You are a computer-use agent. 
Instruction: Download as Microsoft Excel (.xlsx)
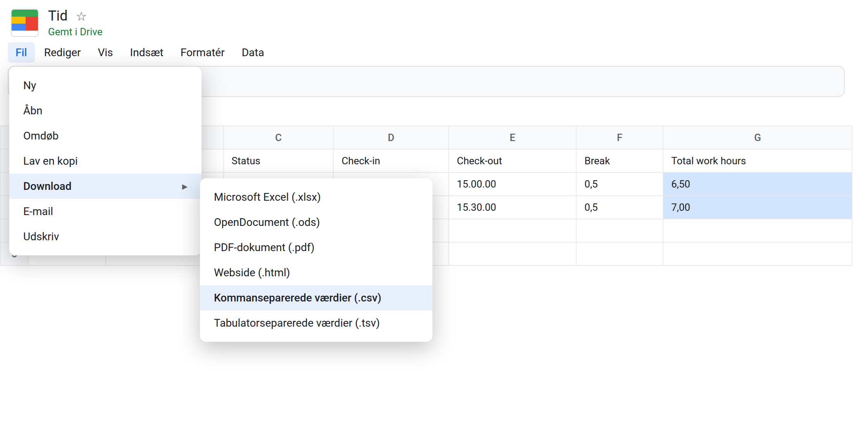coord(316,197)
